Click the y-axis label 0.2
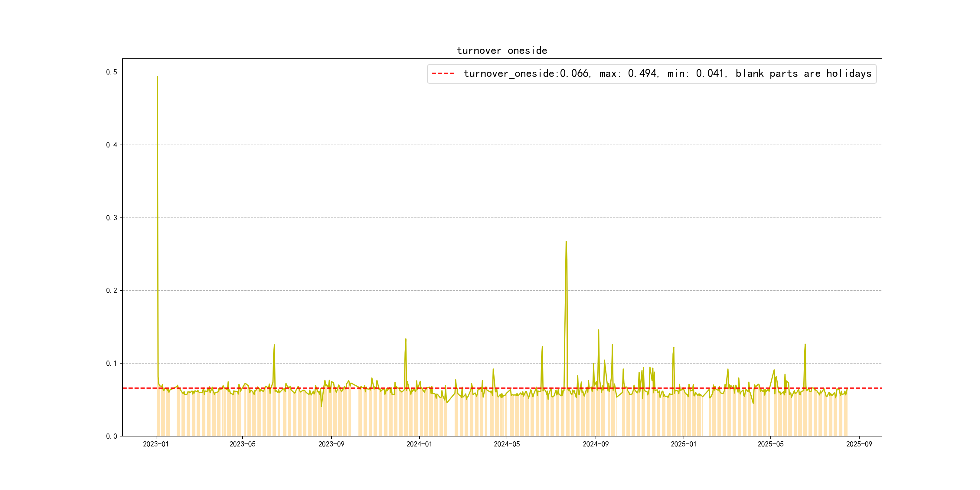This screenshot has height=490, width=980. pos(112,291)
